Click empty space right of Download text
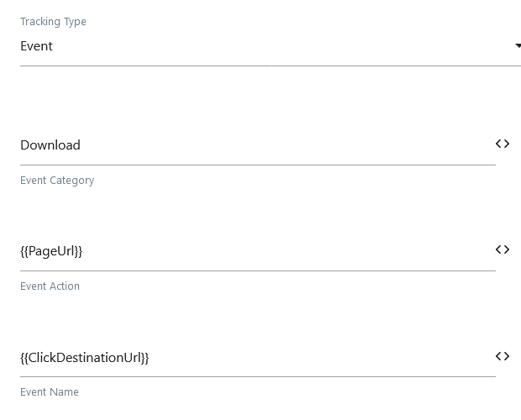Screen dimensions: 521x420 pyautogui.click(x=286, y=145)
